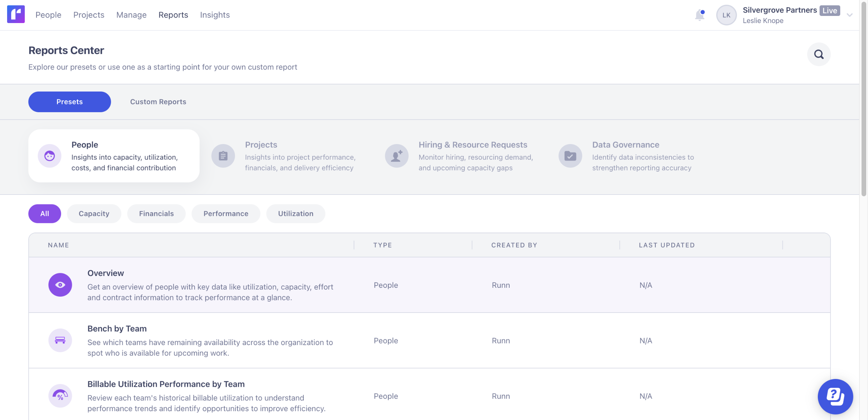
Task: Click the Overview eye icon
Action: pos(60,285)
